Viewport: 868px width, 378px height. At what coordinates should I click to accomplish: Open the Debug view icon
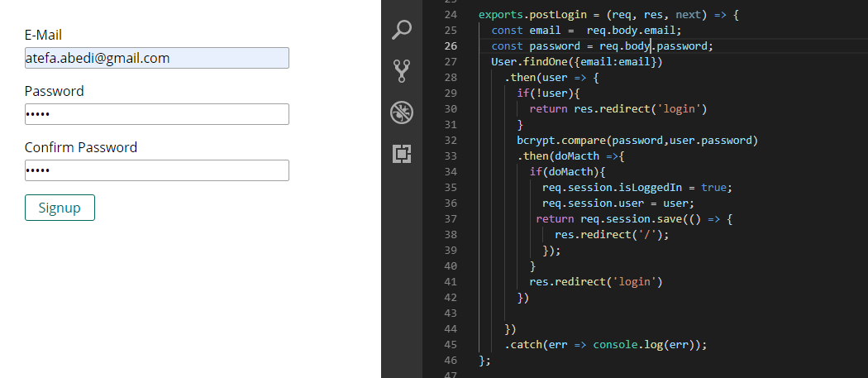tap(401, 112)
